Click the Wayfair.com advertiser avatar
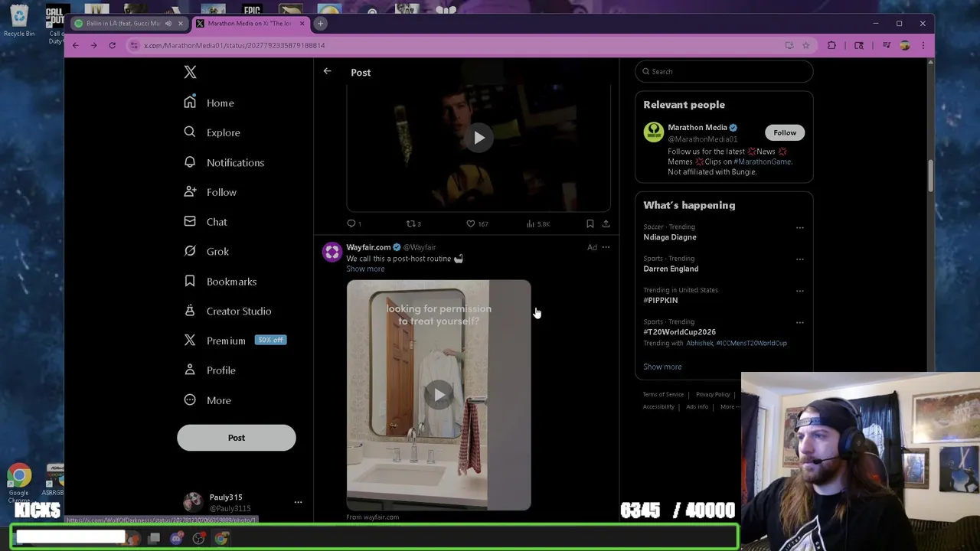This screenshot has width=980, height=551. 332,253
